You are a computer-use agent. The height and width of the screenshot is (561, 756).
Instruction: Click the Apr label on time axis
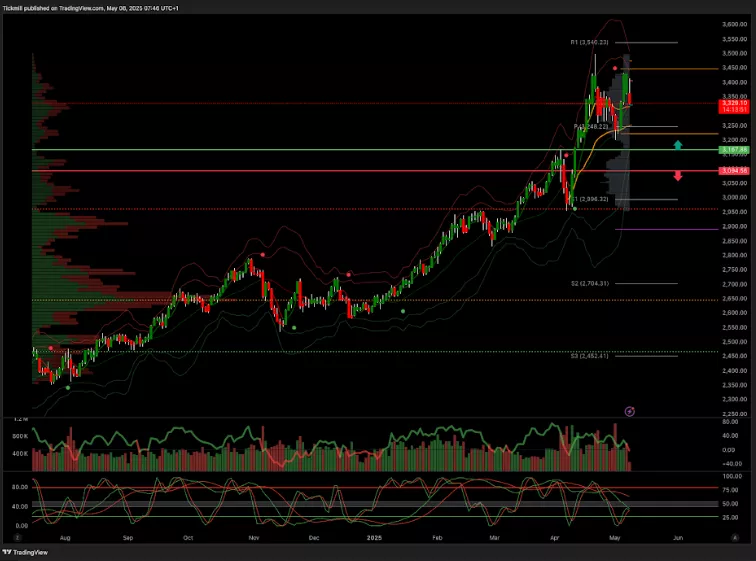[x=556, y=537]
